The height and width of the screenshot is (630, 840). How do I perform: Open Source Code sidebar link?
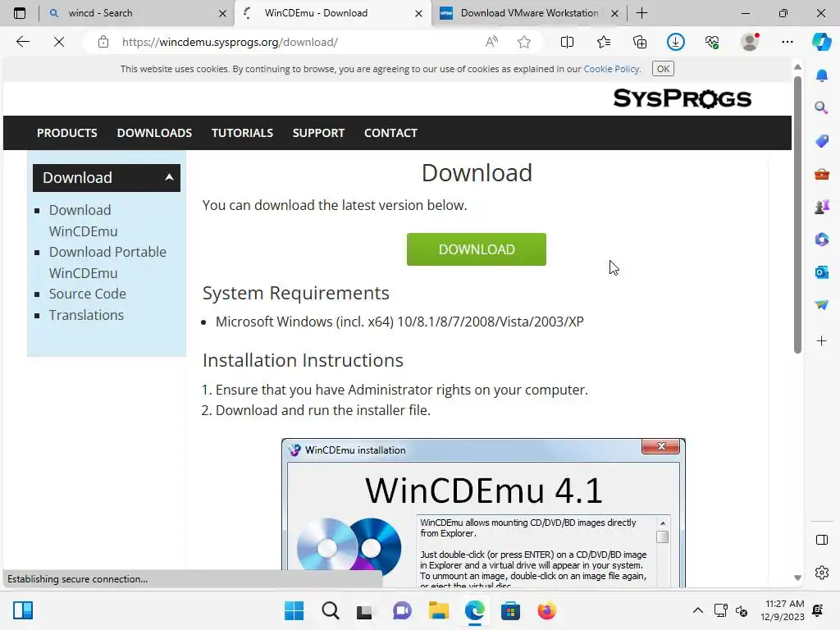(87, 294)
